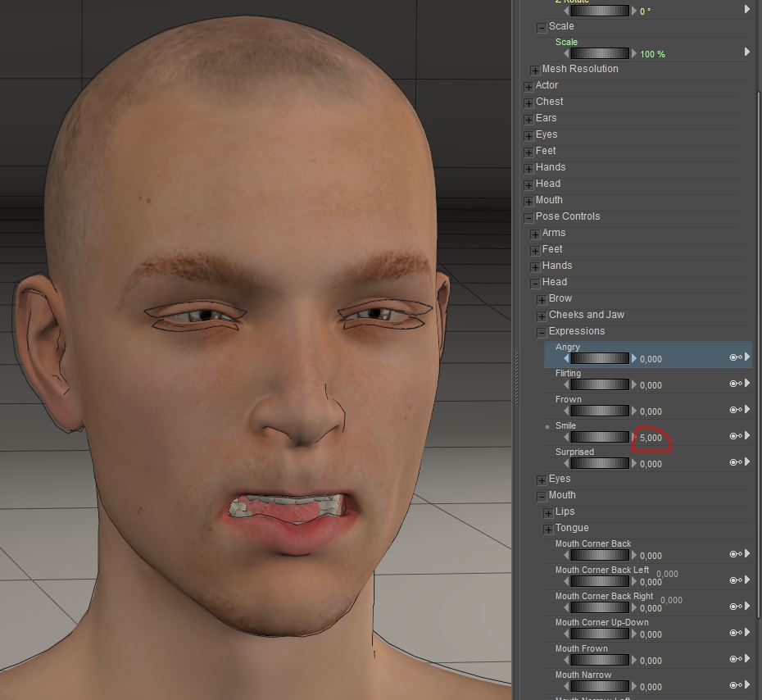
Task: Increase Scale percentage with right arrow
Action: [633, 53]
